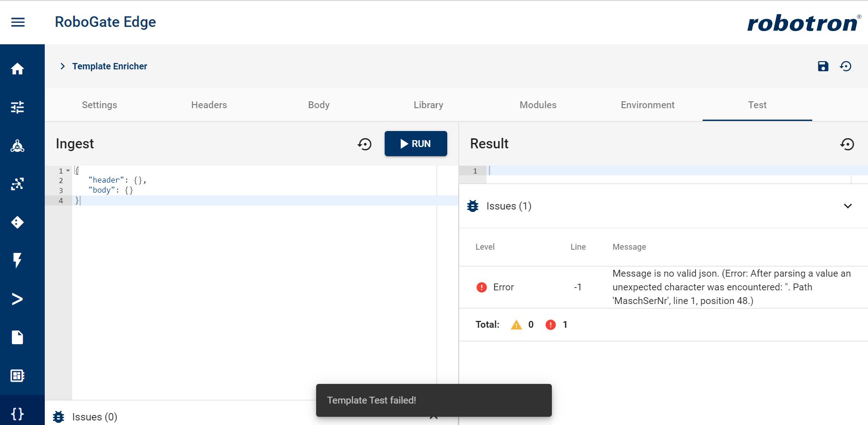The image size is (868, 425).
Task: Fold line 1 in the Ingest code editor
Action: tap(68, 171)
